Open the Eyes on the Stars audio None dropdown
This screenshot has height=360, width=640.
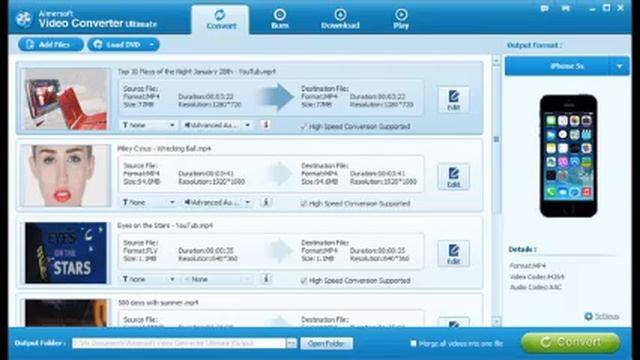[217, 279]
